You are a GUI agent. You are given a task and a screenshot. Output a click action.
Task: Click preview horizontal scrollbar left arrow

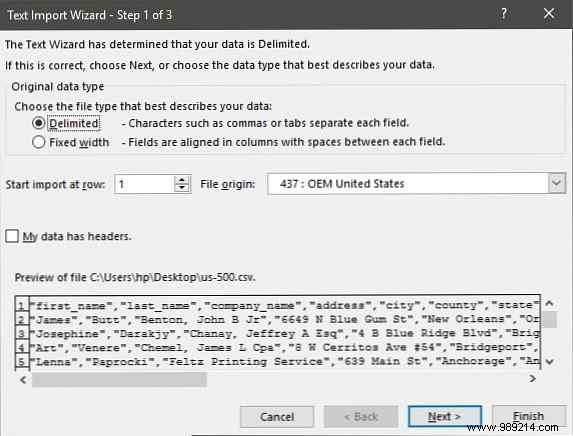click(23, 380)
